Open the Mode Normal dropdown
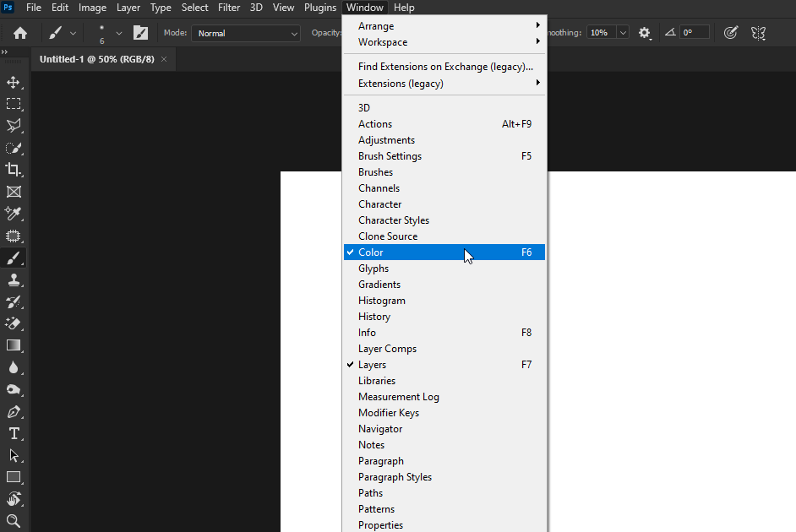796x532 pixels. [246, 34]
